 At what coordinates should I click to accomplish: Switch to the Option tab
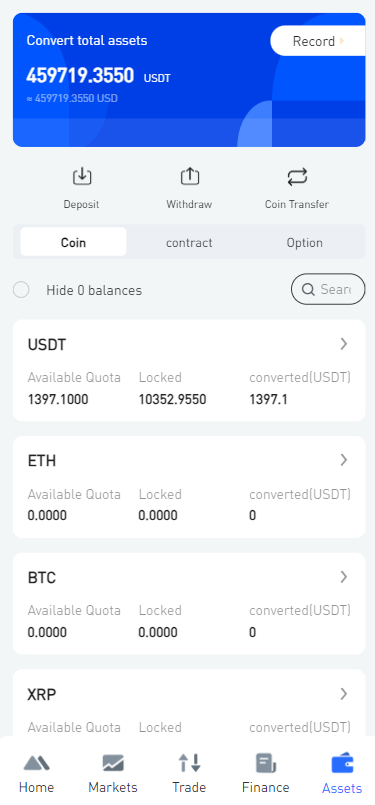click(x=305, y=243)
